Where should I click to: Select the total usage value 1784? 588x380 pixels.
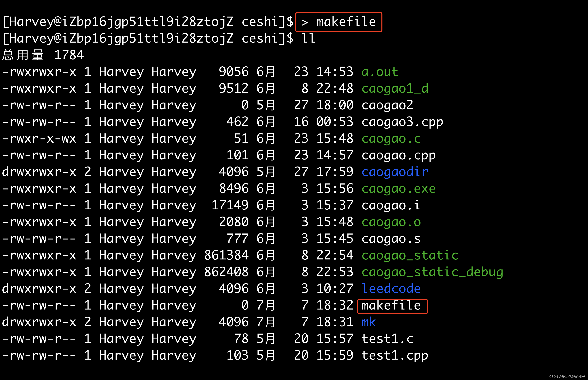69,55
